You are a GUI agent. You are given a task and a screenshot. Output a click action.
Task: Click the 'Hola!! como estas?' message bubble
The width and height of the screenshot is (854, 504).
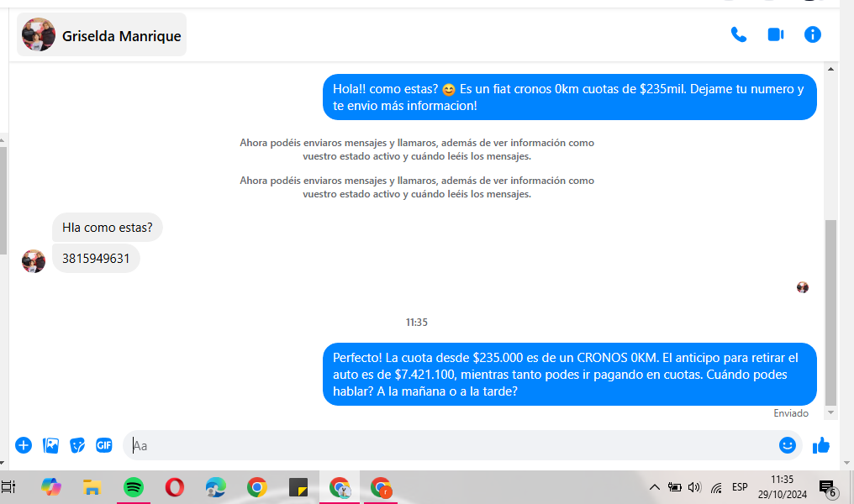pos(570,97)
